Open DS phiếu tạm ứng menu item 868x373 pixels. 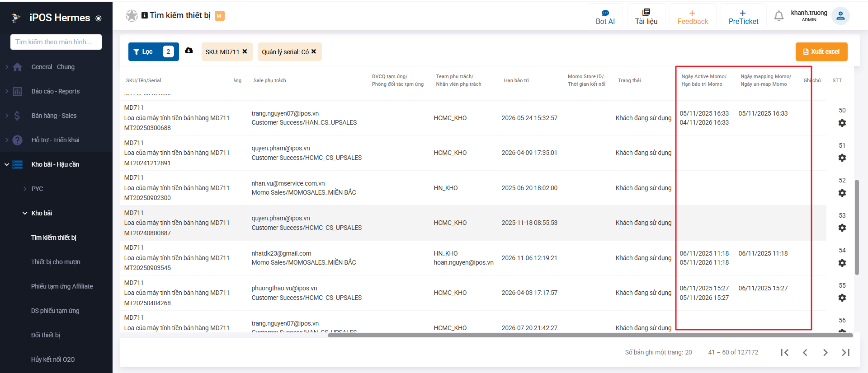[55, 311]
